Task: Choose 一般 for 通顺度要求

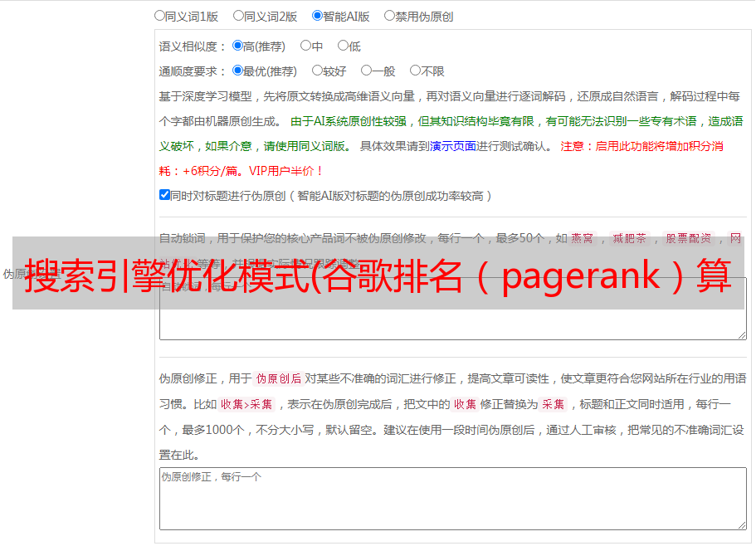Action: (366, 71)
